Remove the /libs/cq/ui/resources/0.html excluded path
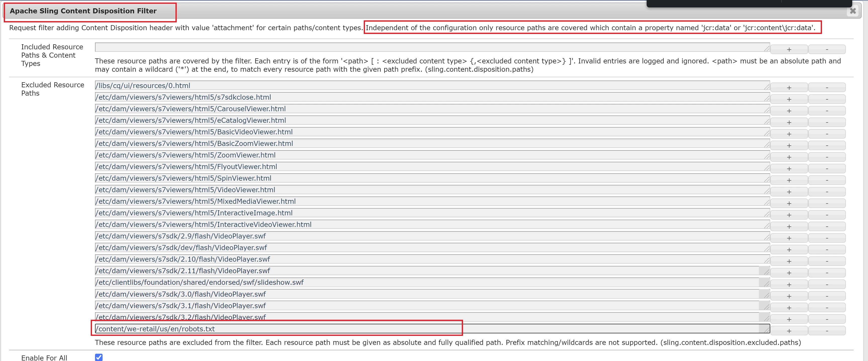 coord(827,88)
